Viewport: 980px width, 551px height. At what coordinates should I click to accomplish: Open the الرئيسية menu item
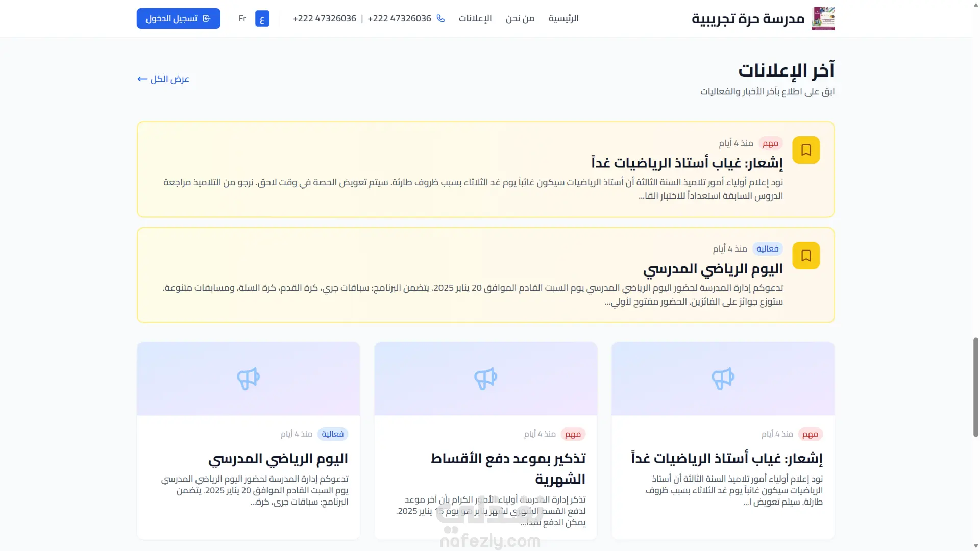(x=563, y=18)
